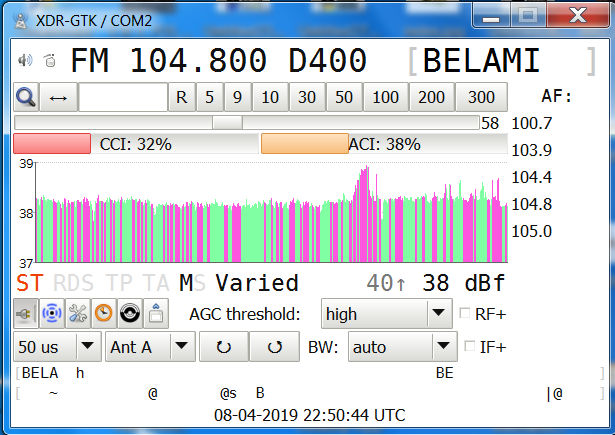The height and width of the screenshot is (435, 615).
Task: Click the BELAMI station name
Action: click(x=482, y=60)
